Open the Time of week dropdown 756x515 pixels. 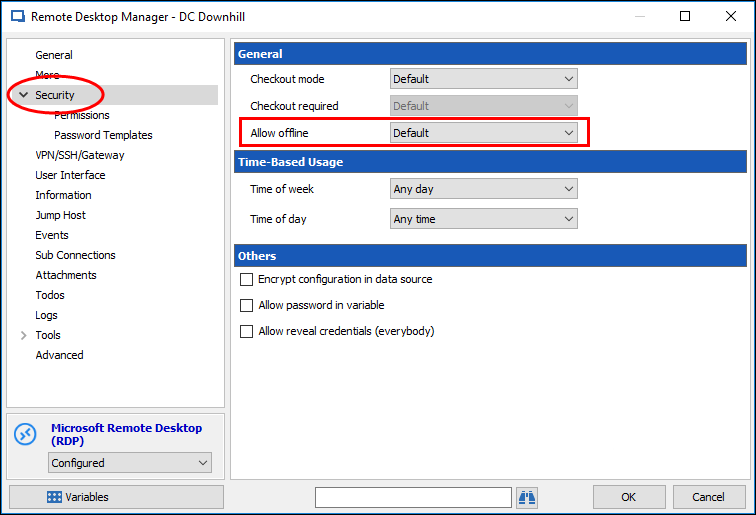coord(483,189)
